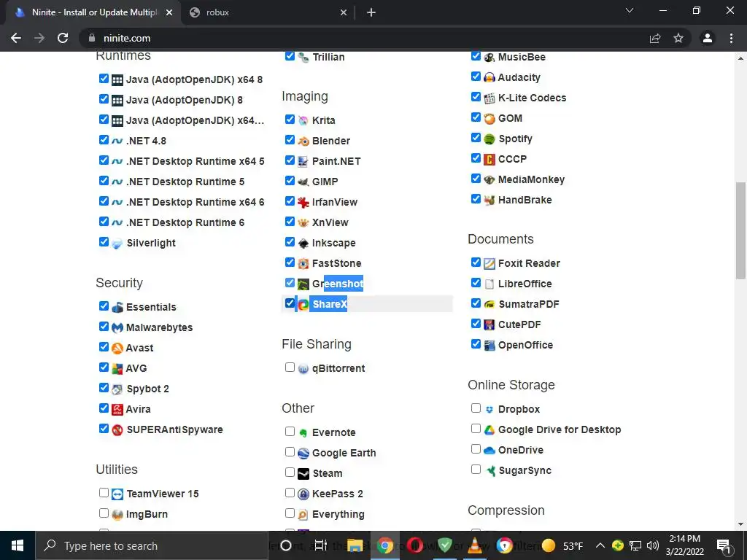The width and height of the screenshot is (747, 560).
Task: Click the Dropbox icon
Action: coord(489,410)
